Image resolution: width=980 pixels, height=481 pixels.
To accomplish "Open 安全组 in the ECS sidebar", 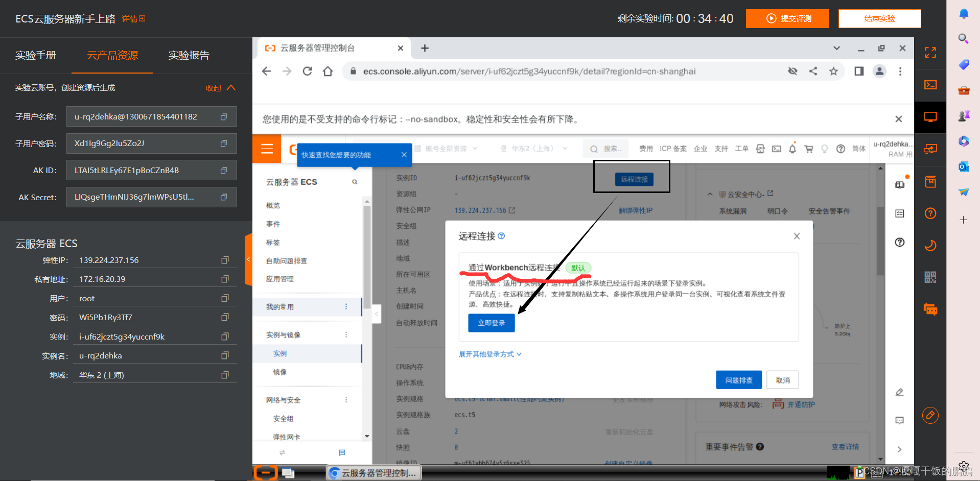I will (283, 418).
